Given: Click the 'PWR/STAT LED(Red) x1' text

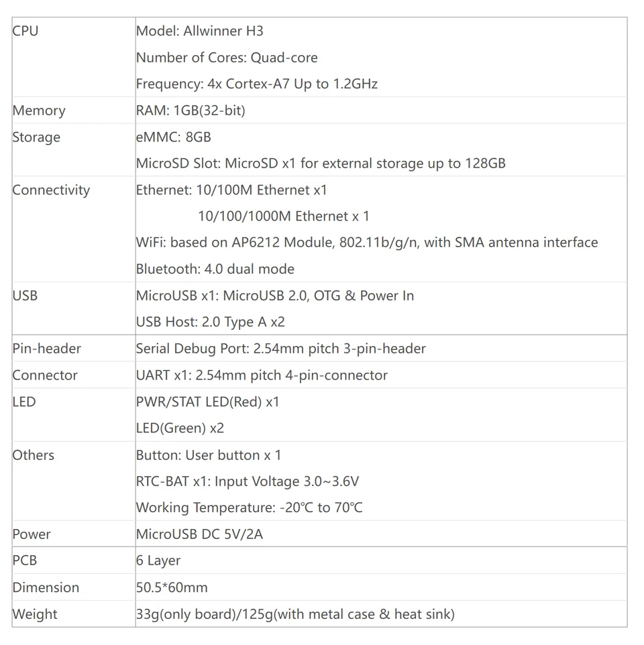Looking at the screenshot, I should coord(207,402).
